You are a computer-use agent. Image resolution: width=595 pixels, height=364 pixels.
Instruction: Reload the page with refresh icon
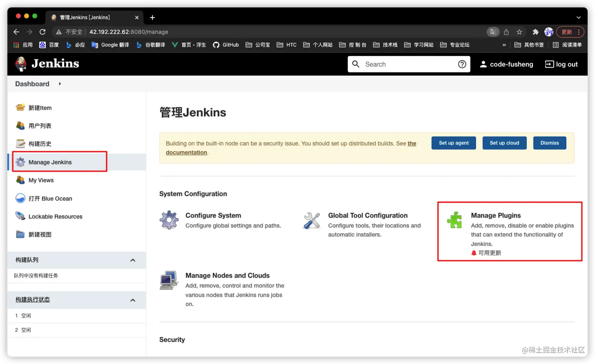(x=42, y=32)
